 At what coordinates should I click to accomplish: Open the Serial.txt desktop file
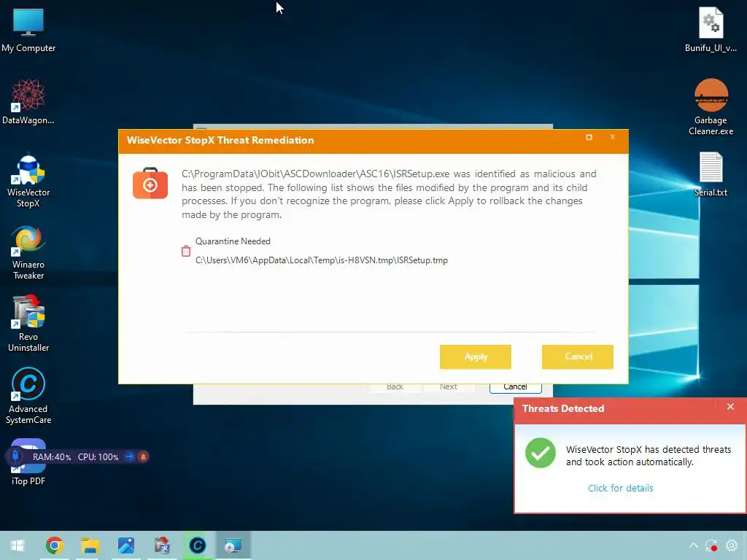(711, 174)
